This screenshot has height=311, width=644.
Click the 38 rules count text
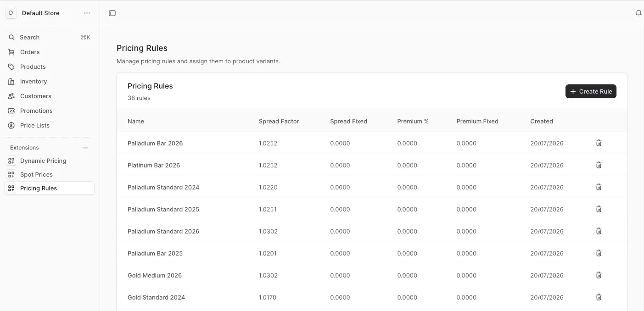click(139, 98)
